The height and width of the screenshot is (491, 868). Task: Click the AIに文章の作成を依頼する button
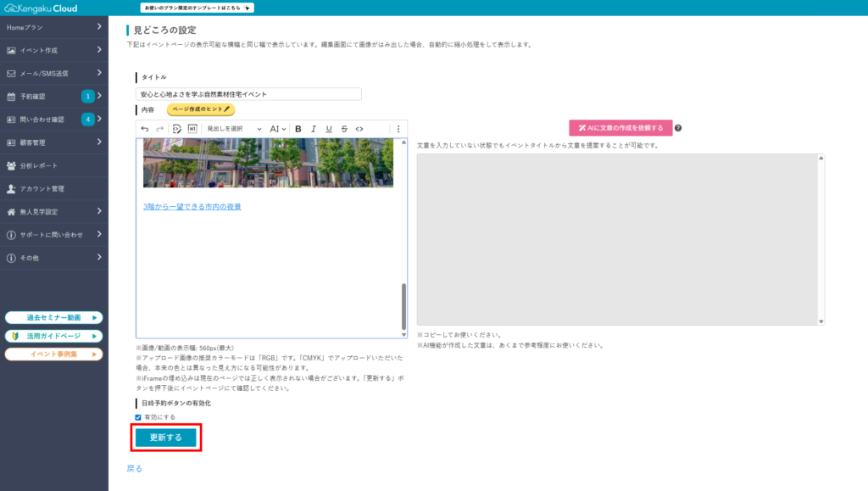click(620, 128)
